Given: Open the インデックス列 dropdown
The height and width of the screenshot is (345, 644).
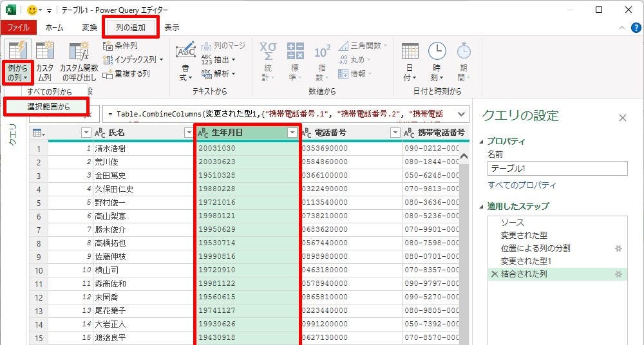Looking at the screenshot, I should [161, 60].
